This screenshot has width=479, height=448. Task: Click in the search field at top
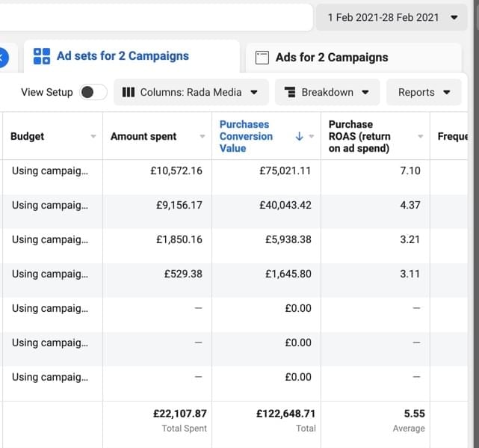coord(155,16)
